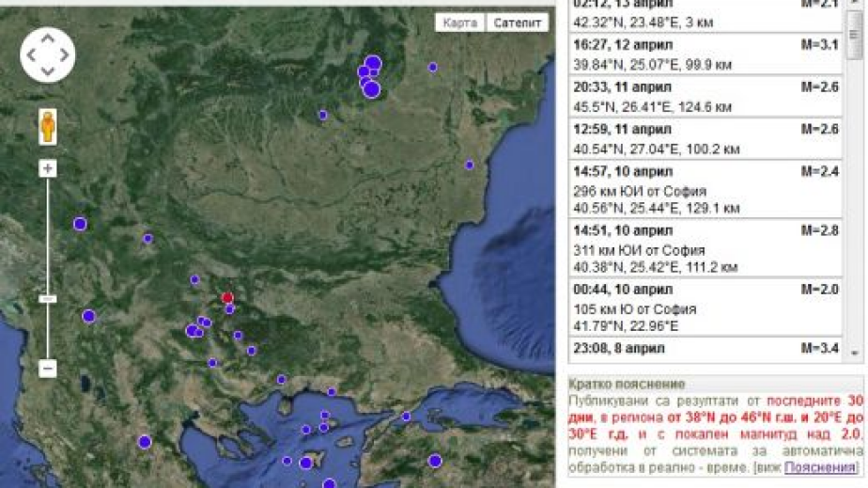
Task: Choose the 14:57, 10 април earthquake entry
Action: (x=705, y=189)
